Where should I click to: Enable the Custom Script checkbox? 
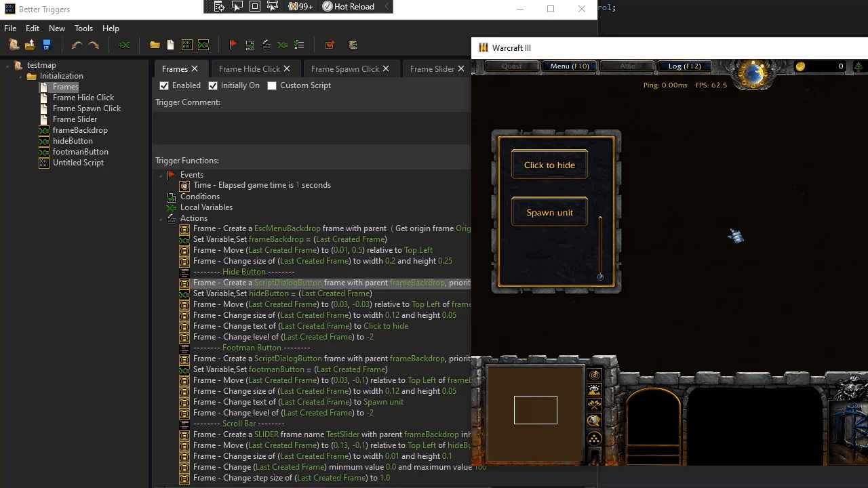[x=272, y=85]
